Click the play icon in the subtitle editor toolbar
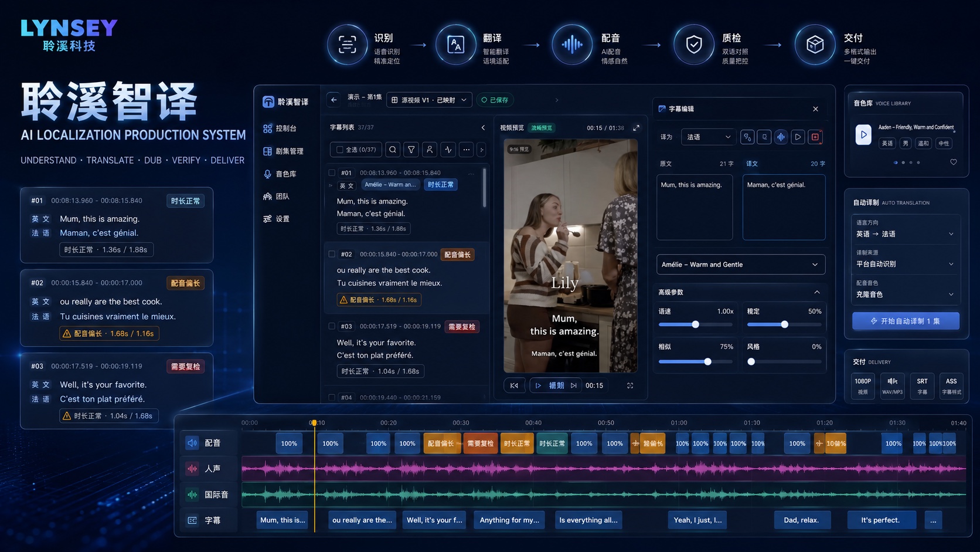 (798, 137)
